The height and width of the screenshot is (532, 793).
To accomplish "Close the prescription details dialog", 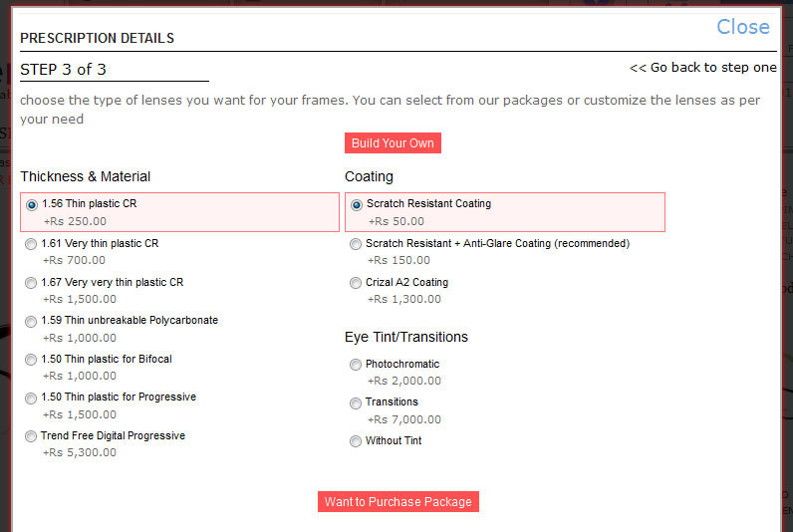I will pos(743,27).
